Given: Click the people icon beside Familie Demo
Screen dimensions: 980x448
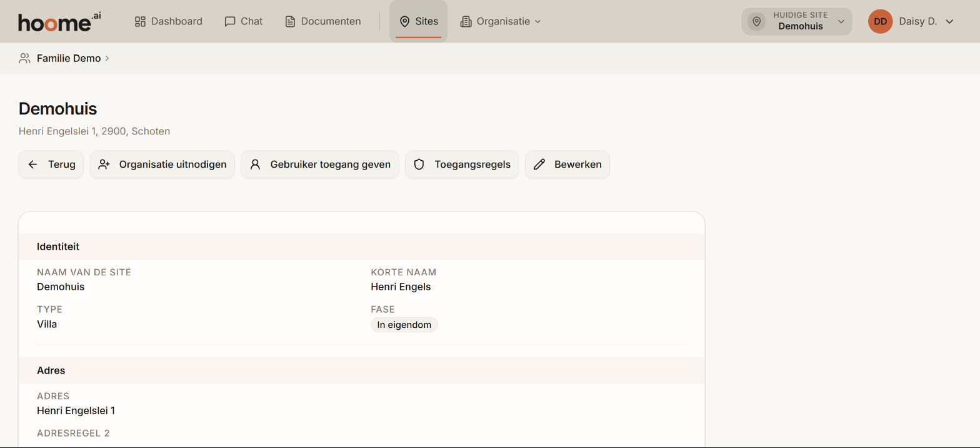Looking at the screenshot, I should (24, 58).
